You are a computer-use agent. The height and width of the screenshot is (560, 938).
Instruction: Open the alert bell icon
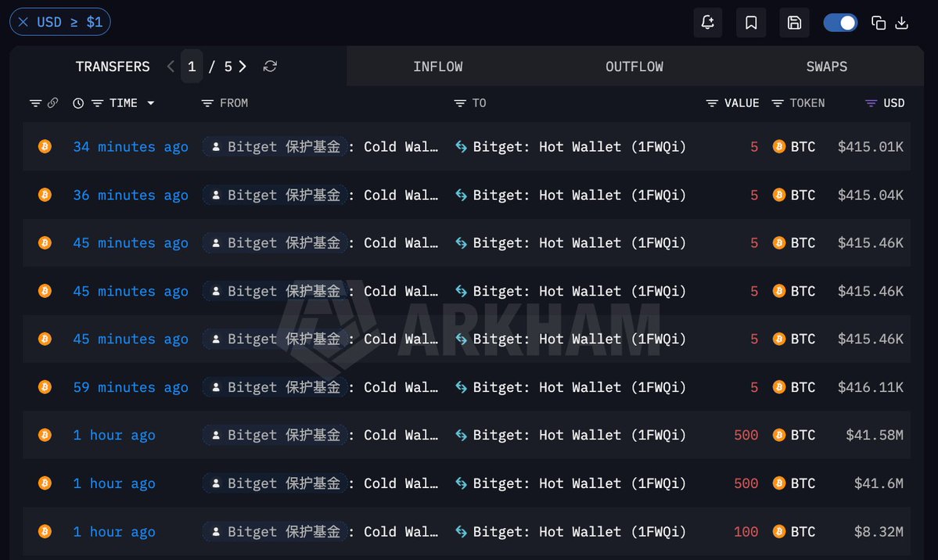pyautogui.click(x=708, y=23)
